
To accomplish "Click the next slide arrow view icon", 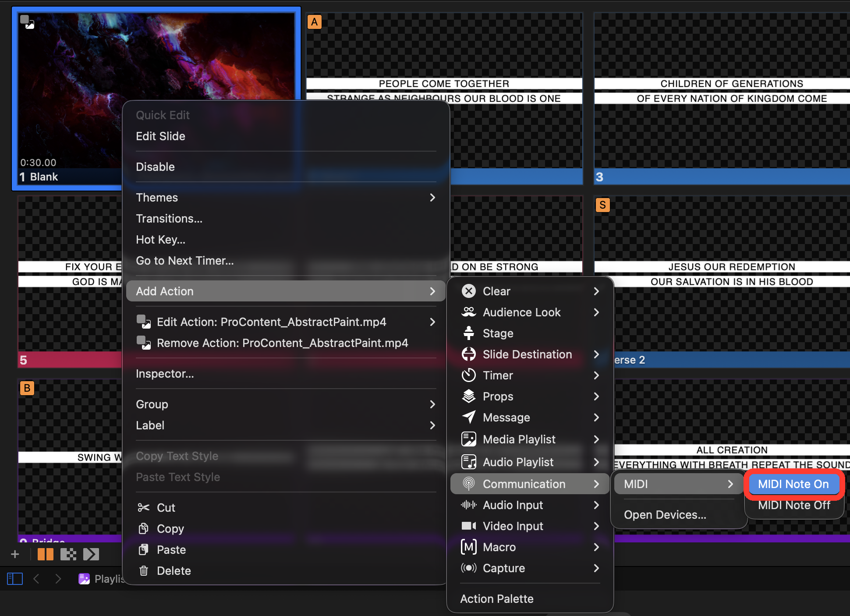I will tap(91, 554).
